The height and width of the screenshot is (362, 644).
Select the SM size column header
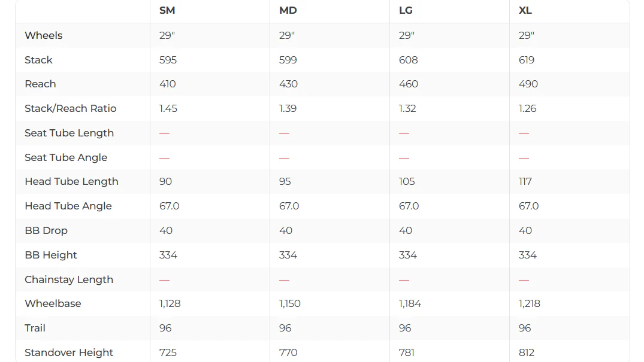point(167,10)
